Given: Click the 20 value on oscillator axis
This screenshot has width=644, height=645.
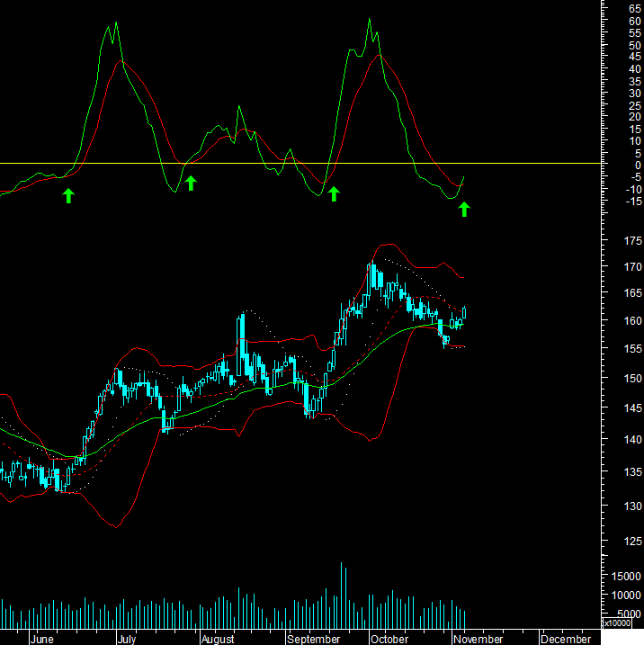Looking at the screenshot, I should tap(635, 117).
